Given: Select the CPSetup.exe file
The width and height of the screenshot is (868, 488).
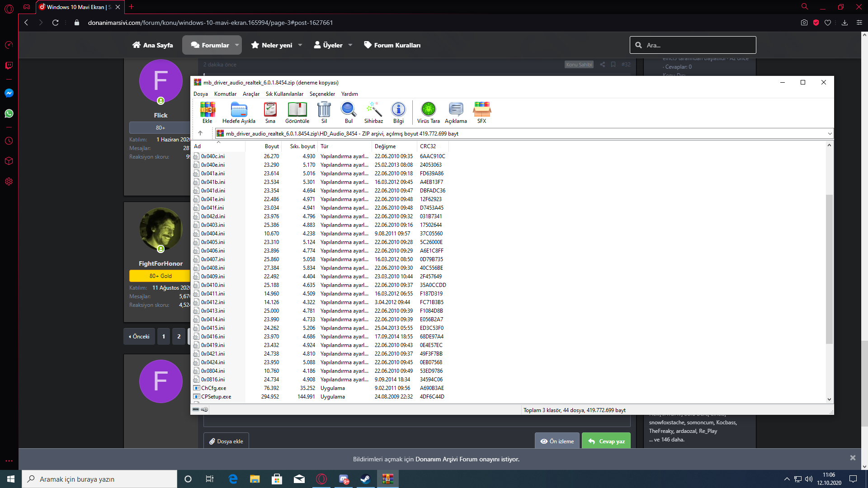Looking at the screenshot, I should [216, 397].
